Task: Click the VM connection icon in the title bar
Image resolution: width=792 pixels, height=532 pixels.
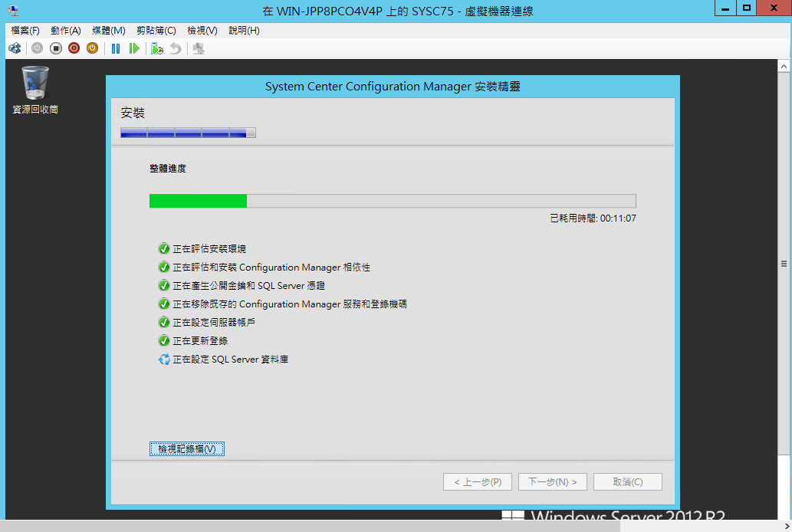Action: click(13, 11)
